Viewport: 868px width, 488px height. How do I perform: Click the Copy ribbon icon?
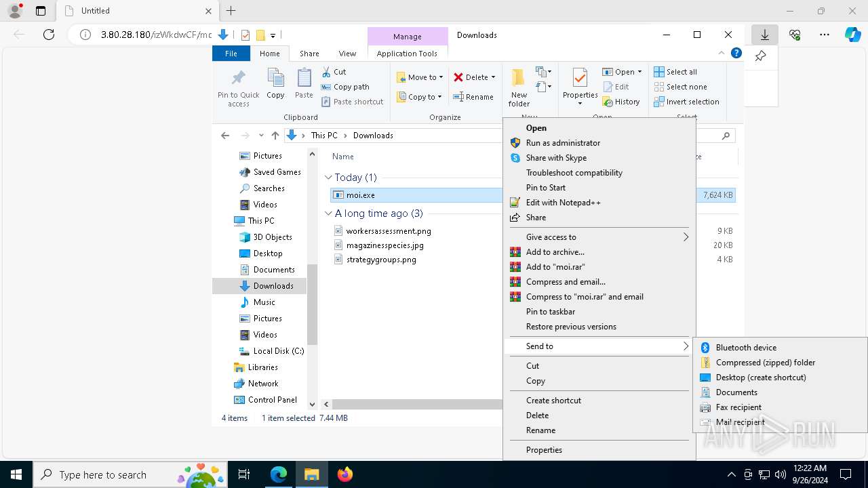coord(275,84)
